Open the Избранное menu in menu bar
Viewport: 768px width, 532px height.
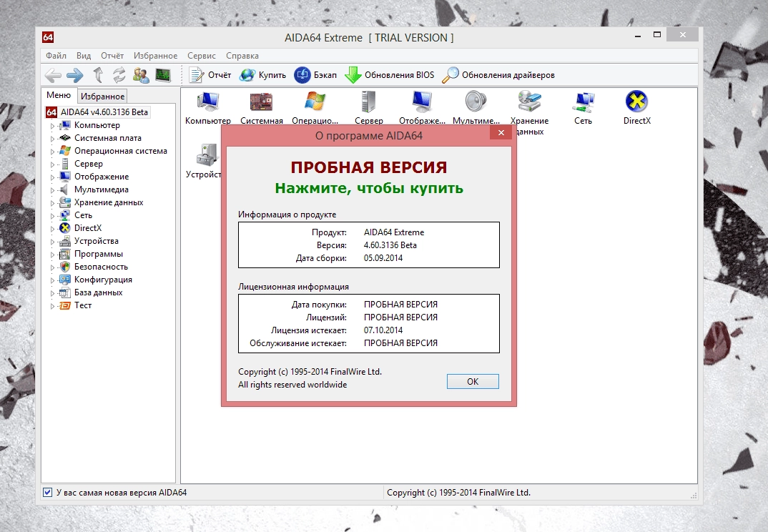[x=155, y=55]
